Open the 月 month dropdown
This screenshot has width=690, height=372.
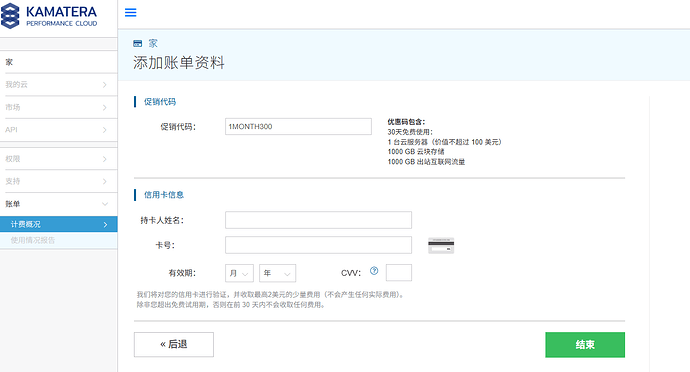pos(239,273)
